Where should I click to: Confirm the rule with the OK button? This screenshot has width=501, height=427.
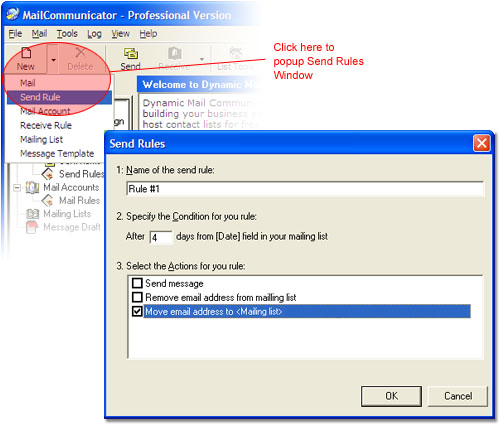pos(391,396)
